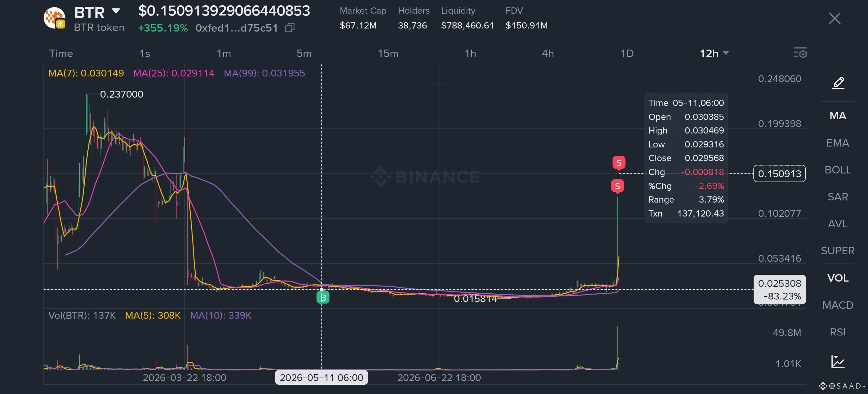Toggle the EMA indicator
This screenshot has width=868, height=394.
(838, 143)
